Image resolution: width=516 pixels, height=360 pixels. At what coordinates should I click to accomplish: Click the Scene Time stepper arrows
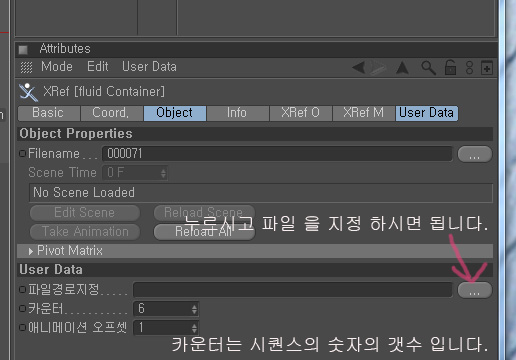click(163, 173)
